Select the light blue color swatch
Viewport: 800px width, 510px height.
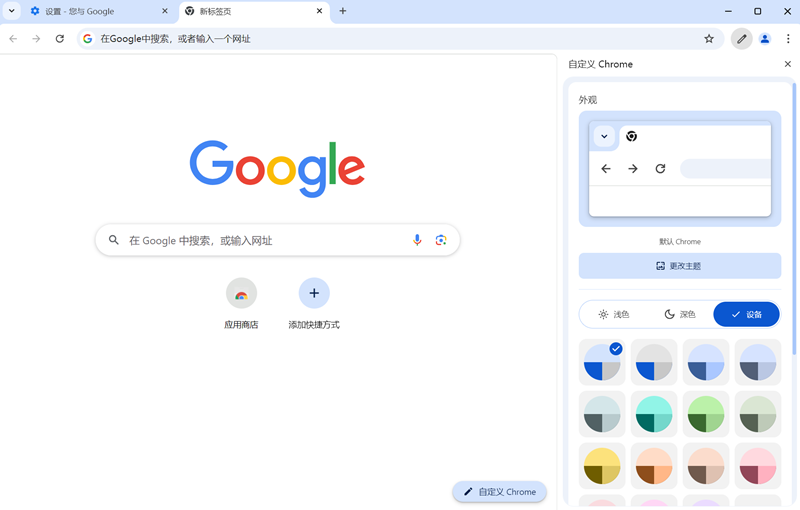pos(706,362)
